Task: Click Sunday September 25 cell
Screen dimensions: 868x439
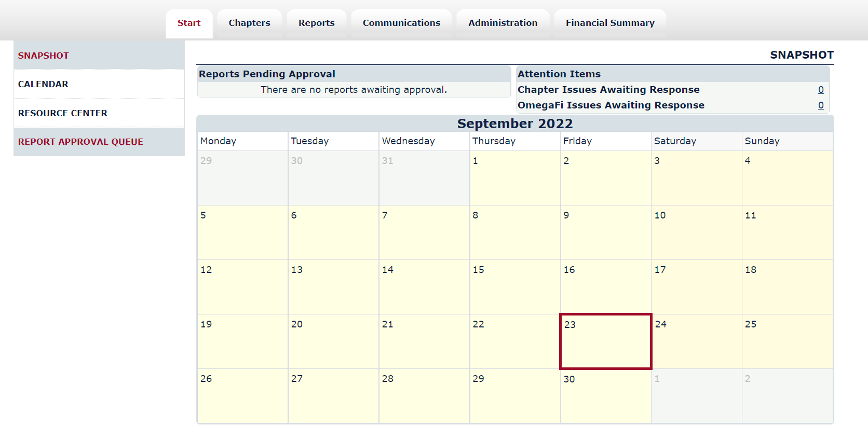Action: point(787,341)
